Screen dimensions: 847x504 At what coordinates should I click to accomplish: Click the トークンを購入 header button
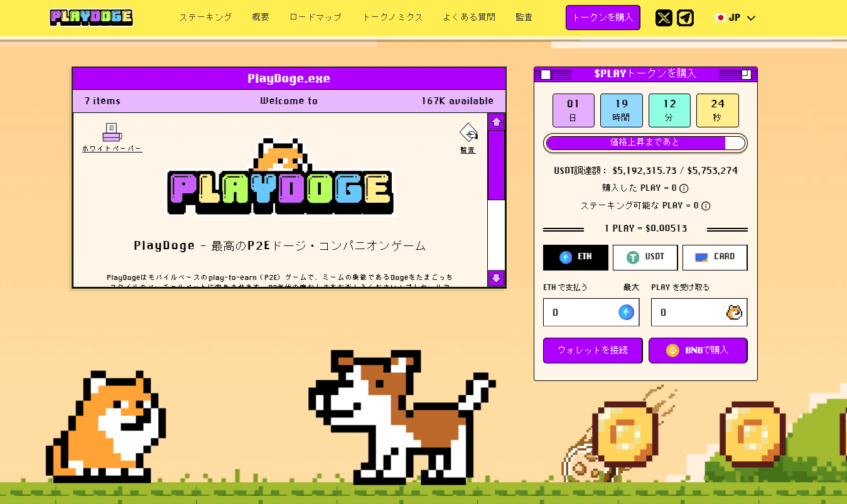point(603,18)
